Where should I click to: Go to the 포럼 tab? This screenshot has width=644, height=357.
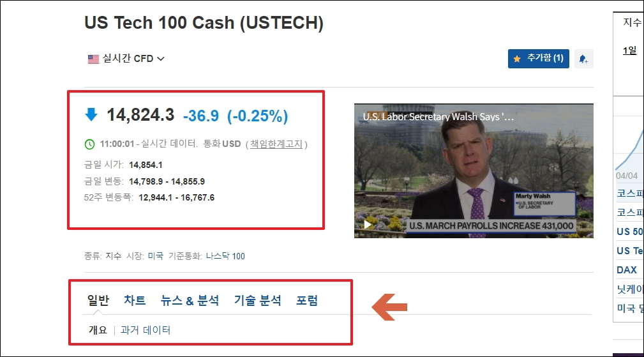click(307, 300)
